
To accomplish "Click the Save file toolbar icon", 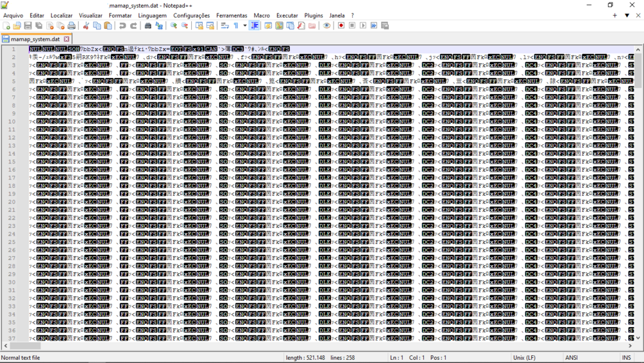I will [x=28, y=26].
